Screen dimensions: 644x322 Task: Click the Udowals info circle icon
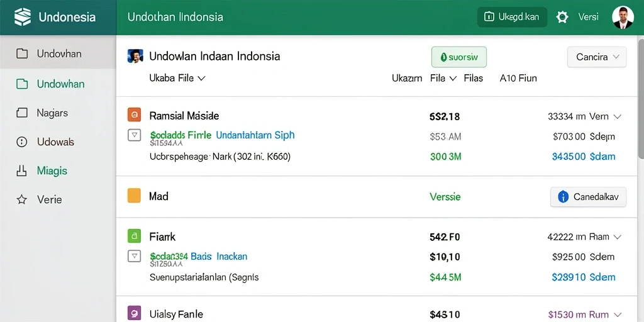point(21,142)
